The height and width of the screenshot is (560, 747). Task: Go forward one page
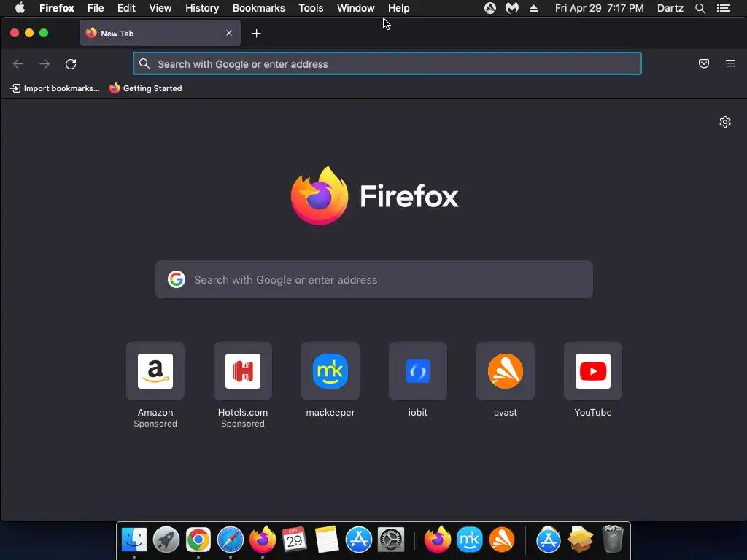click(x=44, y=64)
